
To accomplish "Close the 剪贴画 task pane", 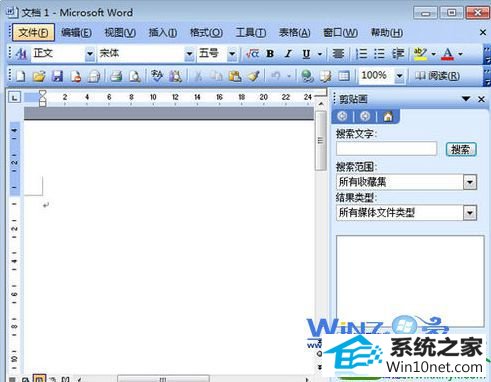I will 481,99.
